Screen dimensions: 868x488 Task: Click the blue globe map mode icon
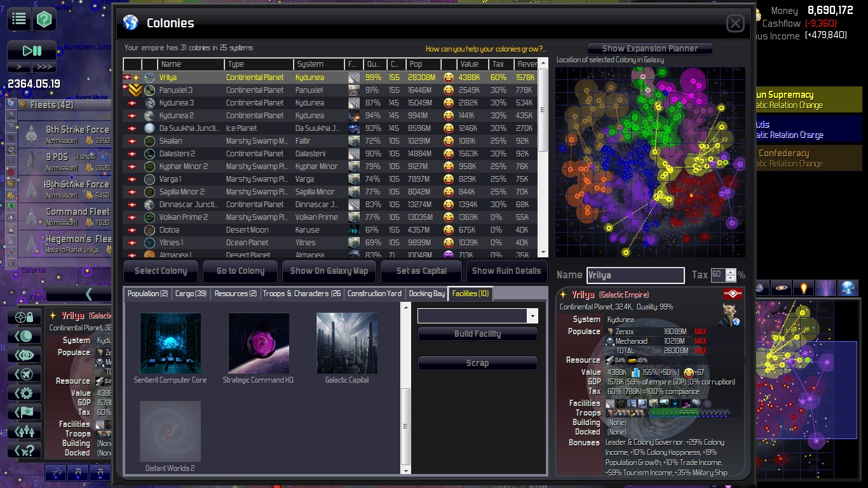(848, 288)
